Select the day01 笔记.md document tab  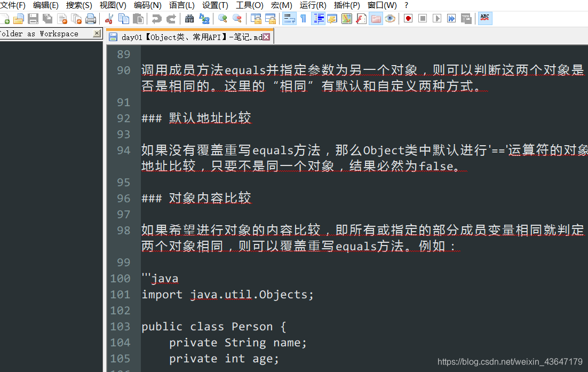189,37
